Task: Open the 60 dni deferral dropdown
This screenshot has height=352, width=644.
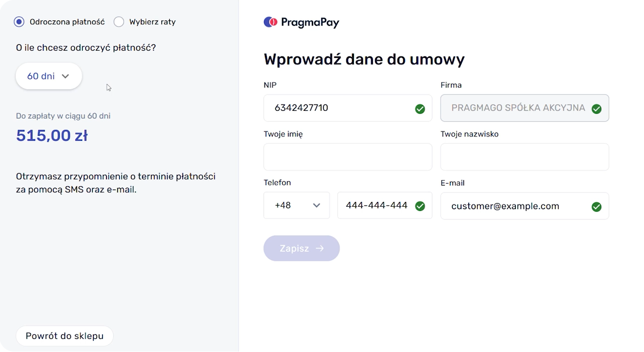Action: tap(49, 76)
